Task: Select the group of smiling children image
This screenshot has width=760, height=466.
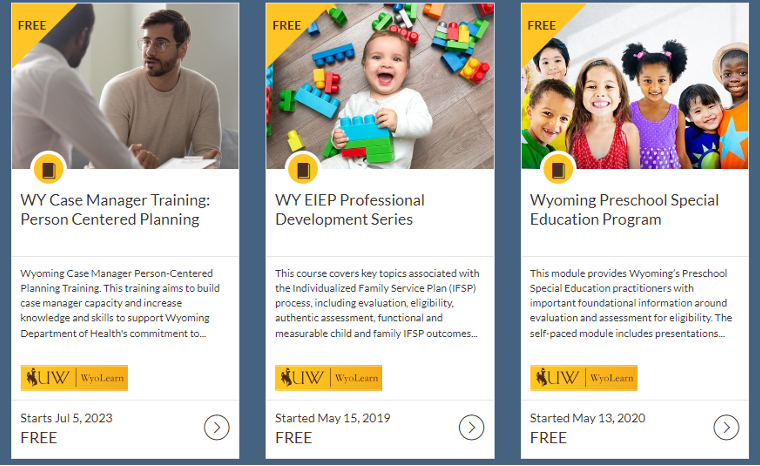Action: coord(635,86)
